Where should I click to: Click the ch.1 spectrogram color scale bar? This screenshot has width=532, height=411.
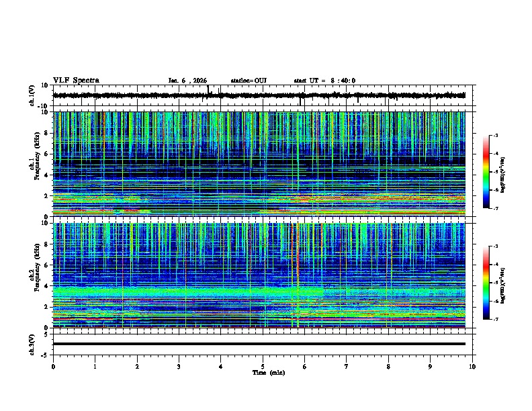(486, 172)
